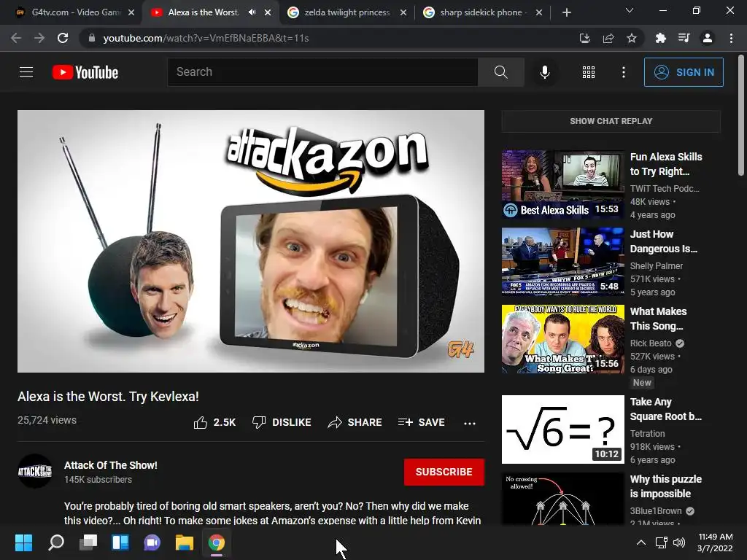Open taskbar search
Screen dimensions: 747x560
click(56, 542)
